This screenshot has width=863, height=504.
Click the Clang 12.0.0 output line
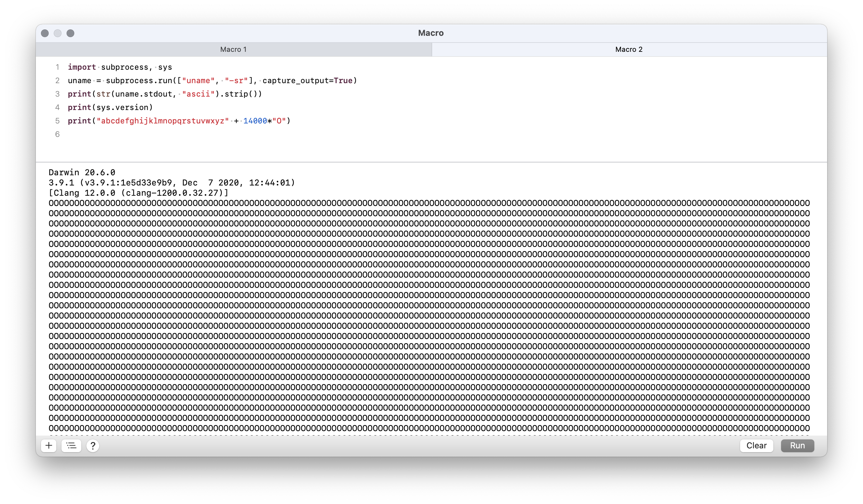pos(138,193)
